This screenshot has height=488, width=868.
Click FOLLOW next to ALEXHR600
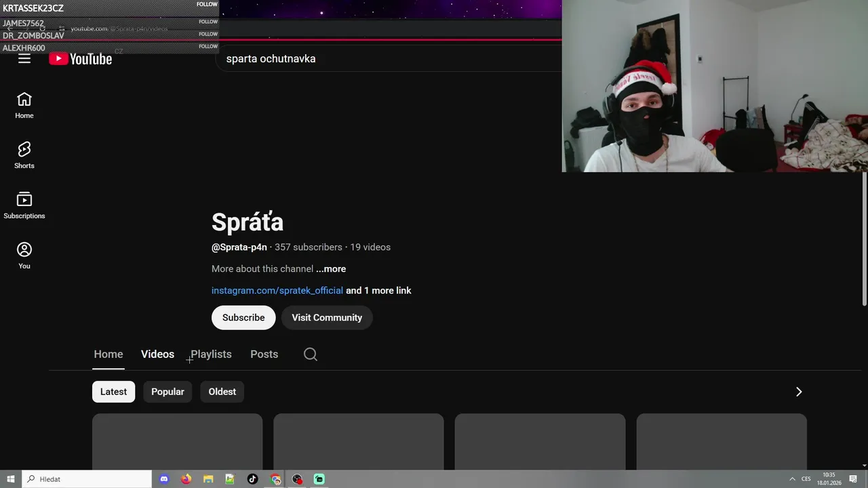(208, 47)
